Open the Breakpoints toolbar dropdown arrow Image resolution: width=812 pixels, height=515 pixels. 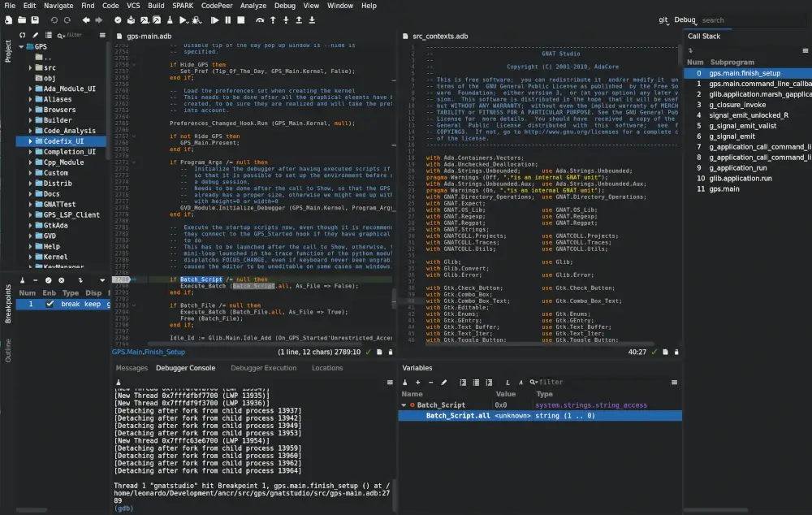pyautogui.click(x=102, y=280)
